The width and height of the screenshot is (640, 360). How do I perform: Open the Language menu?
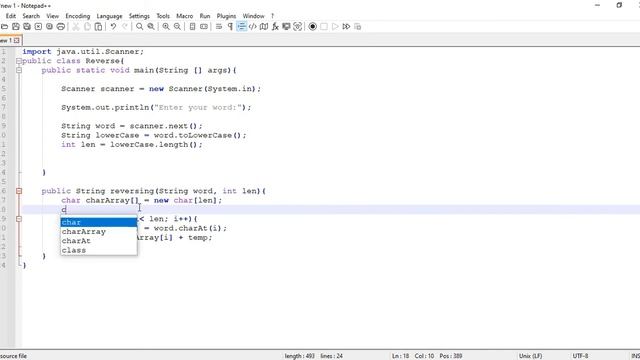(109, 16)
